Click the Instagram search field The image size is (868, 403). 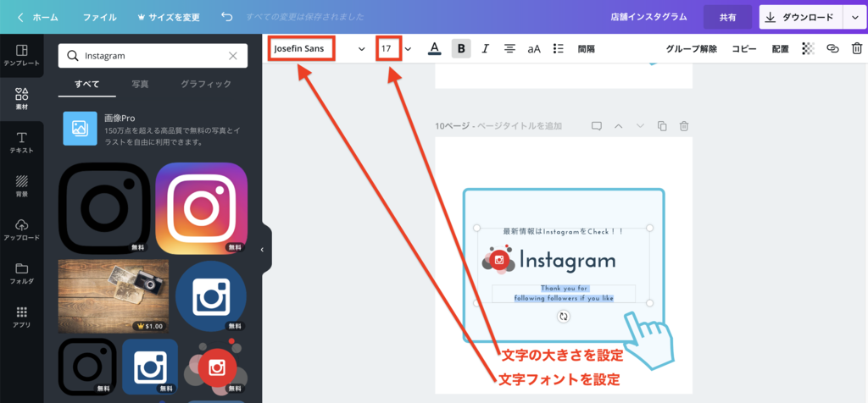click(x=153, y=56)
